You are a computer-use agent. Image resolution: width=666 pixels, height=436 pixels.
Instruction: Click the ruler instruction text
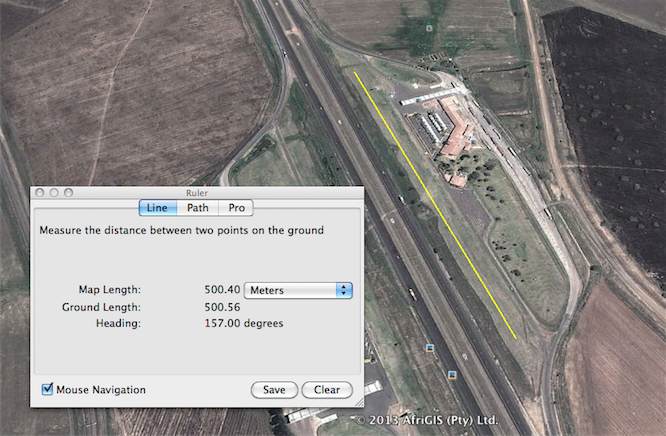(181, 230)
